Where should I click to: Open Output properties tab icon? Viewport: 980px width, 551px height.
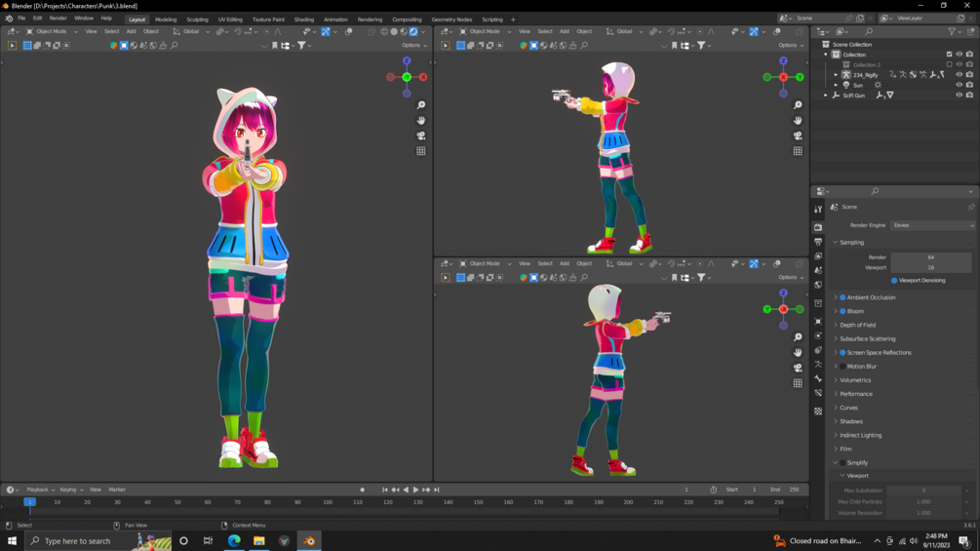[x=818, y=242]
